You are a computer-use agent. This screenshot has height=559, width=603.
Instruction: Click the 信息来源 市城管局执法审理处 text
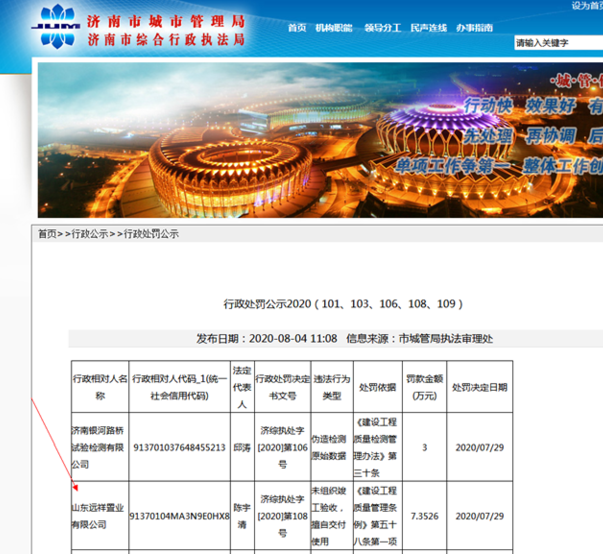419,339
